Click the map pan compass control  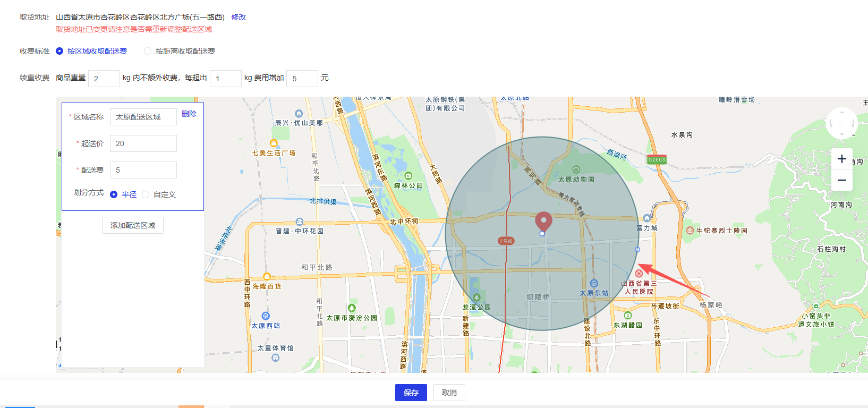[841, 123]
